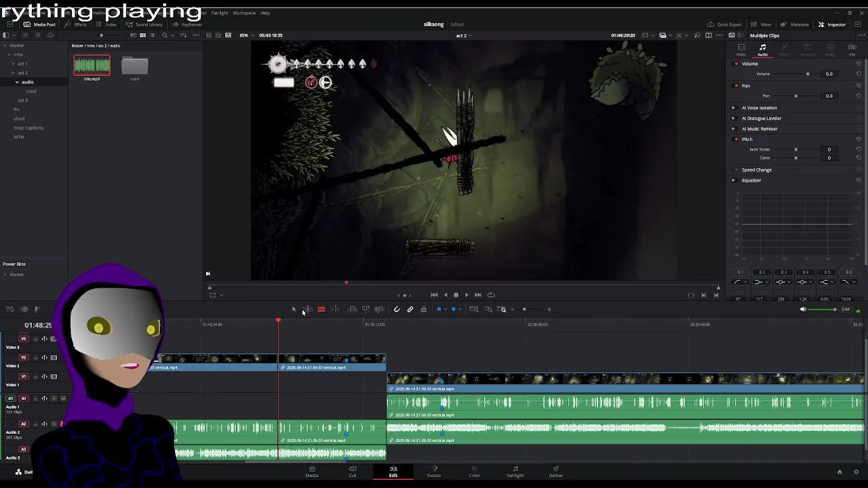Toggle the Inspector panel button
The height and width of the screenshot is (488, 868).
point(832,24)
